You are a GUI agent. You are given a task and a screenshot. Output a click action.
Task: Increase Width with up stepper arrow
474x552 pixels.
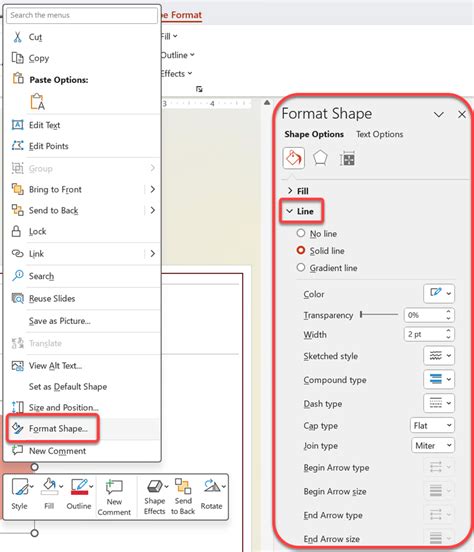tap(448, 331)
